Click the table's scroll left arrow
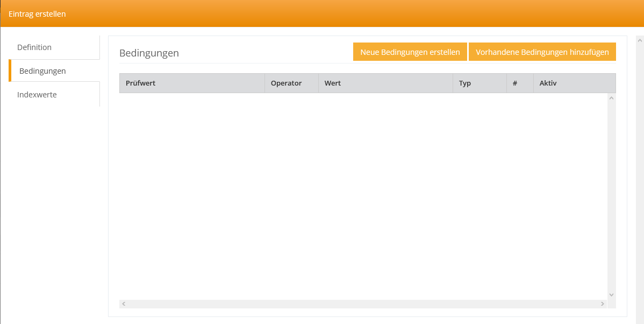Viewport: 644px width, 324px height. pos(124,304)
